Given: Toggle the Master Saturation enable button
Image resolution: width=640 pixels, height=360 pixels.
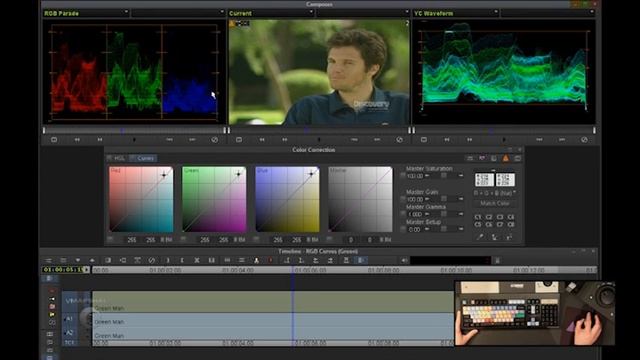Looking at the screenshot, I should tap(402, 176).
